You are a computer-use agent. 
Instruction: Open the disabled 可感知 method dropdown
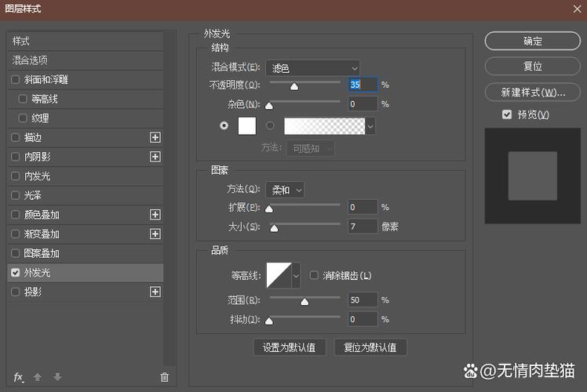click(311, 149)
